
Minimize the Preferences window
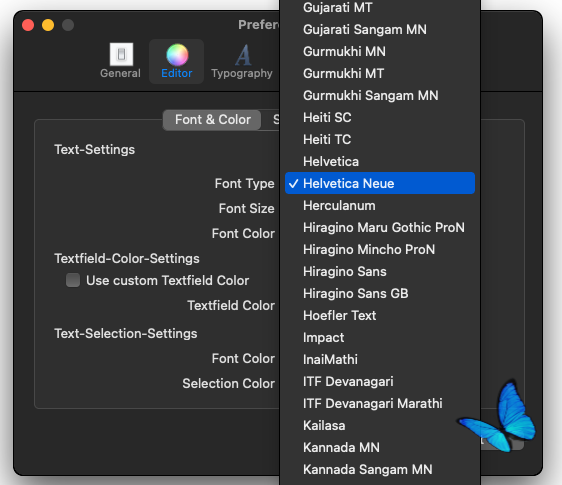pos(48,25)
